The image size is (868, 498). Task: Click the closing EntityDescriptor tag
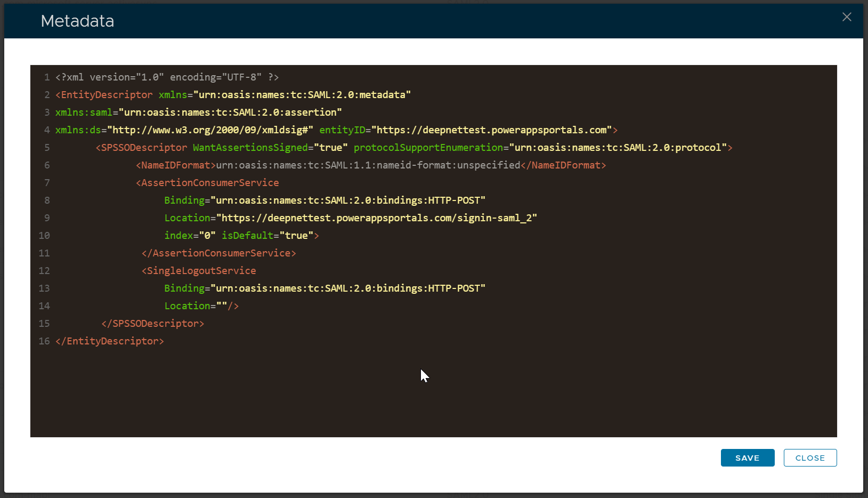[110, 341]
